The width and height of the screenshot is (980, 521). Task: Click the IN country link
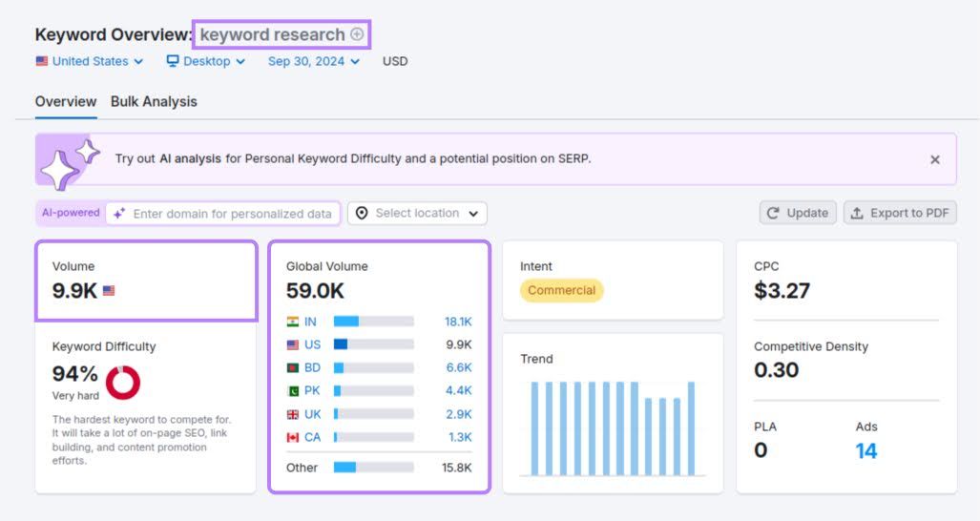click(x=310, y=322)
